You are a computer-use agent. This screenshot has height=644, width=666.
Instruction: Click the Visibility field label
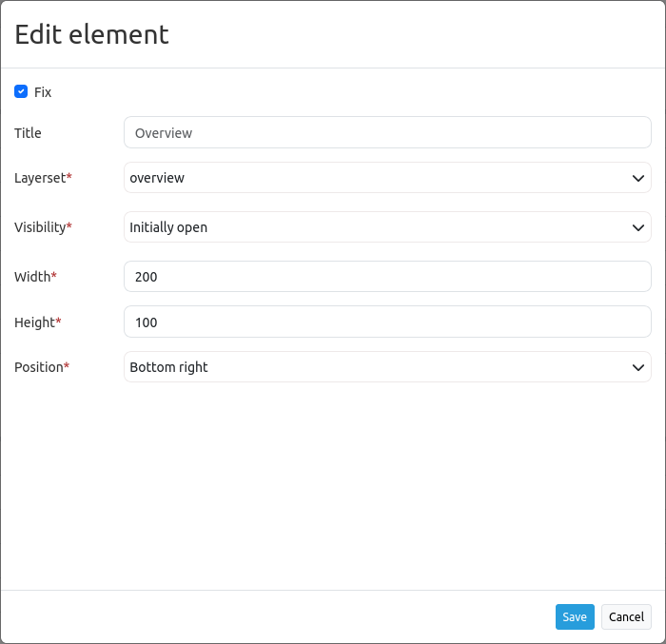[40, 227]
